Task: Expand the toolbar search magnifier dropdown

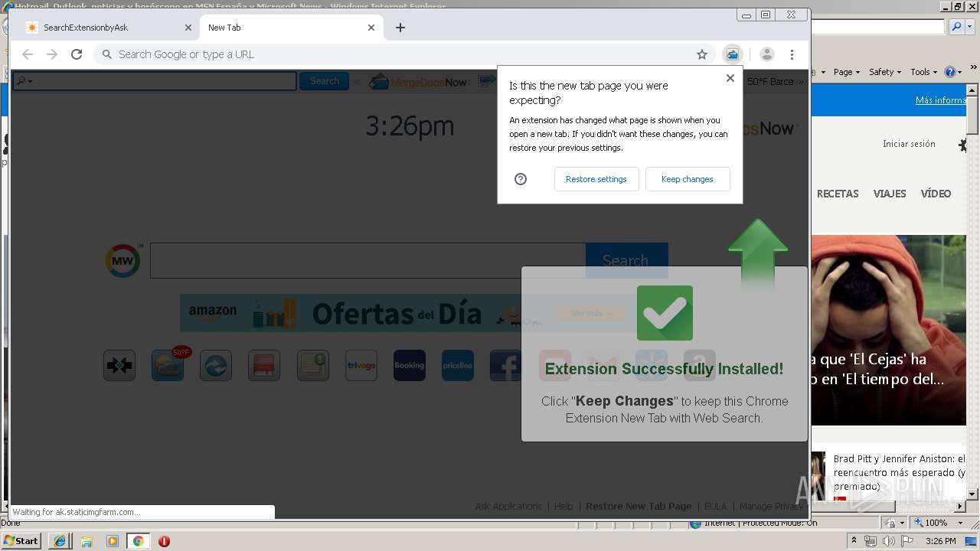Action: coord(24,81)
